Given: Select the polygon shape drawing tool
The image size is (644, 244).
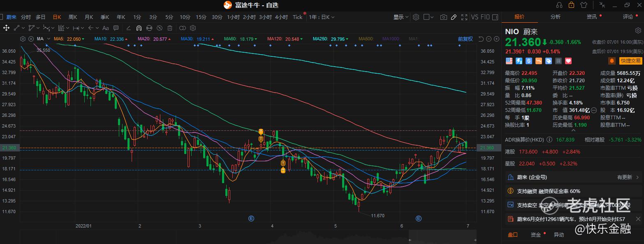Looking at the screenshot, I should (x=31, y=28).
